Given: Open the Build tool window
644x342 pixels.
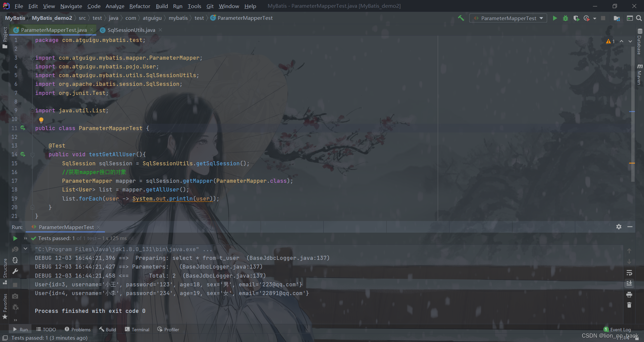Looking at the screenshot, I should click(x=107, y=330).
